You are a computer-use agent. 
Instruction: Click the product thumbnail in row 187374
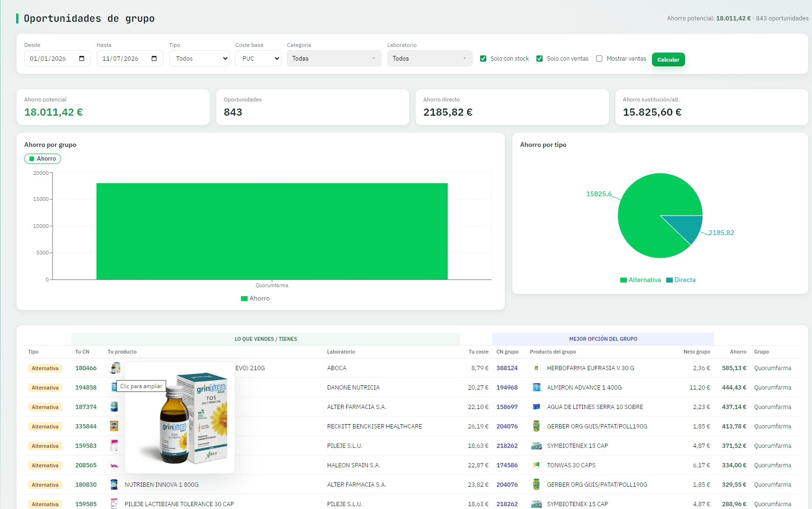(x=114, y=407)
